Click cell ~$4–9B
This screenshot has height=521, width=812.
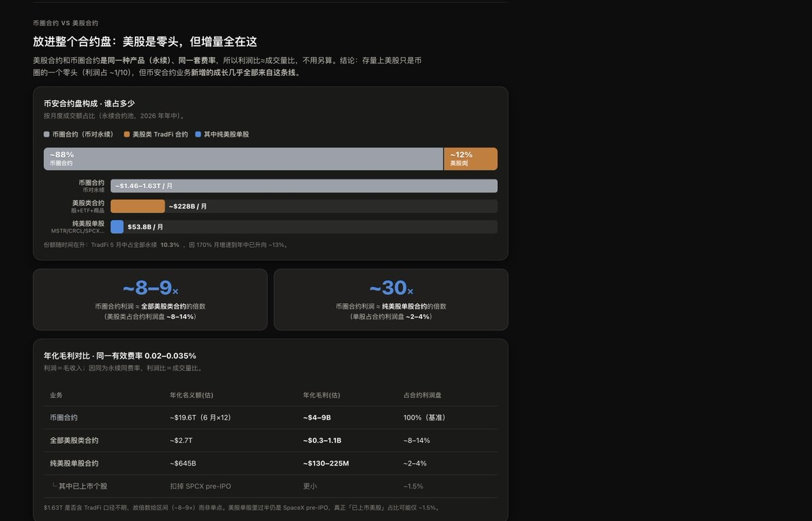(x=317, y=417)
